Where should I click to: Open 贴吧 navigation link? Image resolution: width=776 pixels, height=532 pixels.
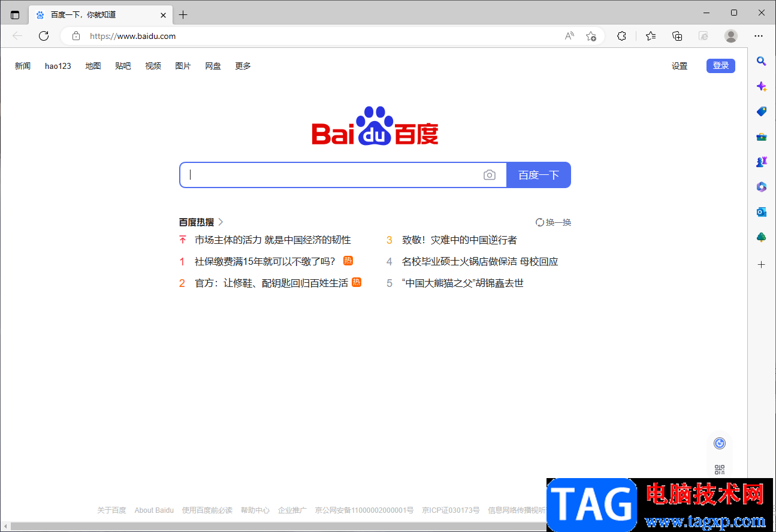[123, 66]
